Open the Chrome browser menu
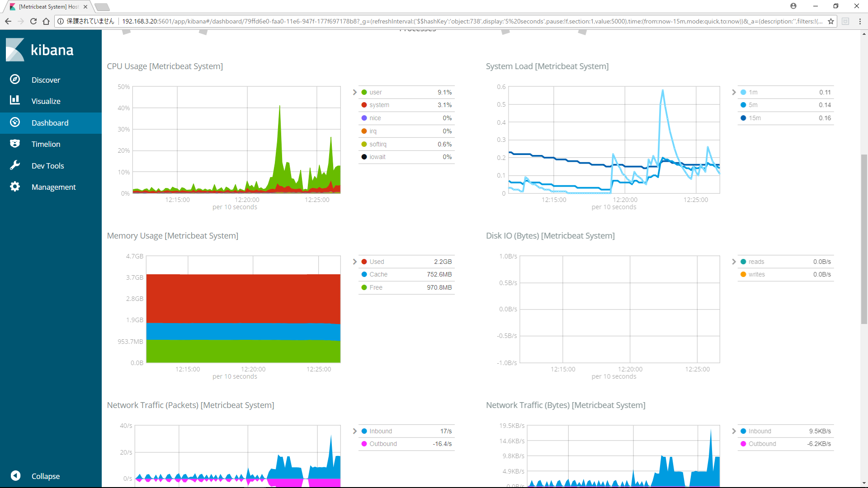 [860, 21]
